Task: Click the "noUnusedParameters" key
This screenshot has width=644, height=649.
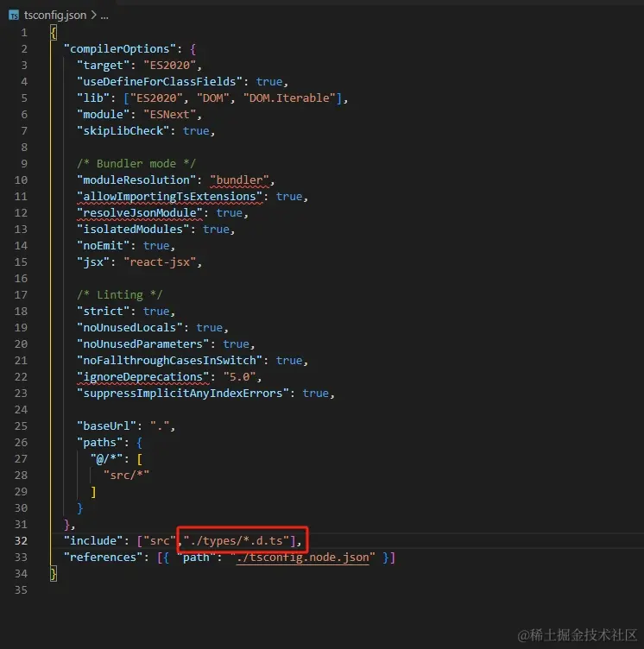Action: [x=143, y=344]
